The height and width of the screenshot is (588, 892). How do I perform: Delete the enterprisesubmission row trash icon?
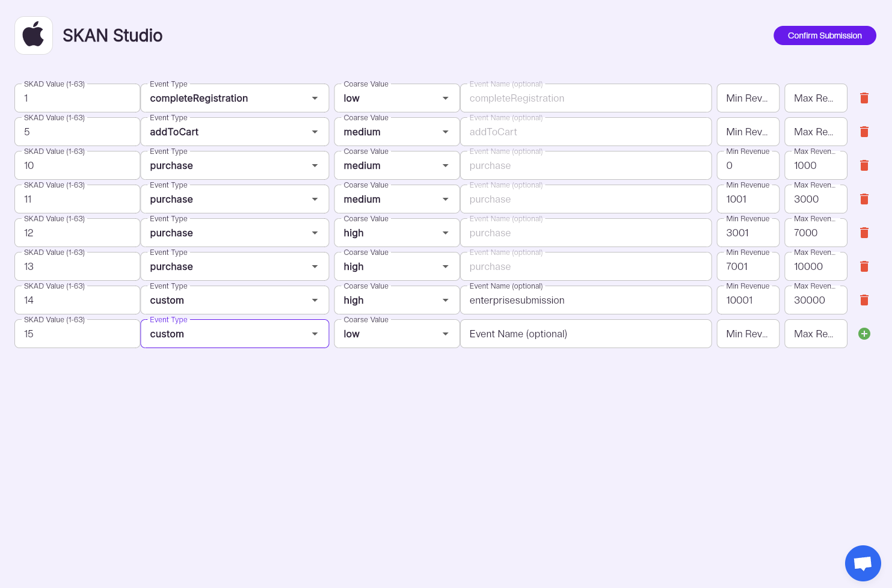(x=864, y=300)
